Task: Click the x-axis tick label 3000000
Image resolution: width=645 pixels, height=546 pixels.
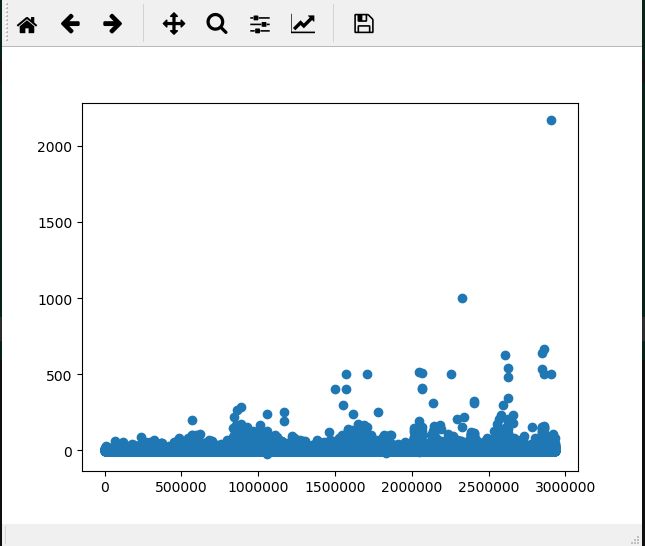Action: 565,488
